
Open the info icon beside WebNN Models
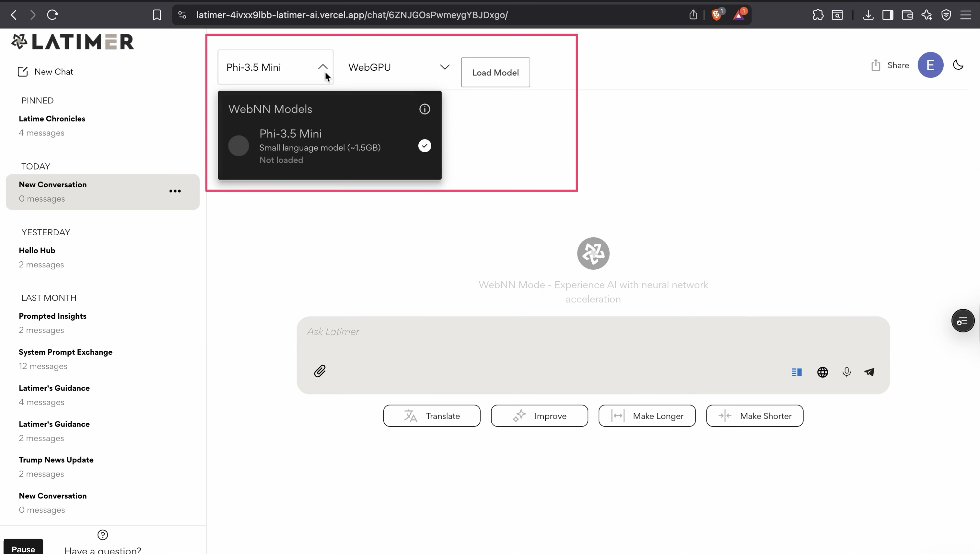tap(425, 109)
